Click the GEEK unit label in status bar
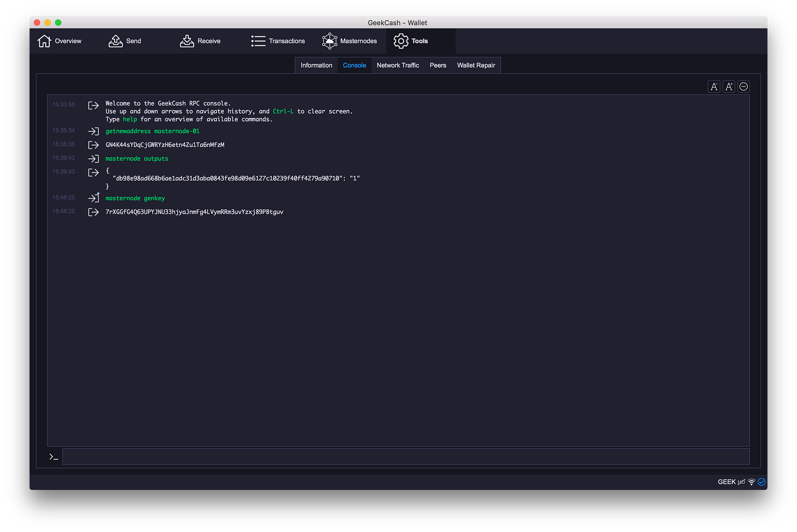 tap(727, 482)
